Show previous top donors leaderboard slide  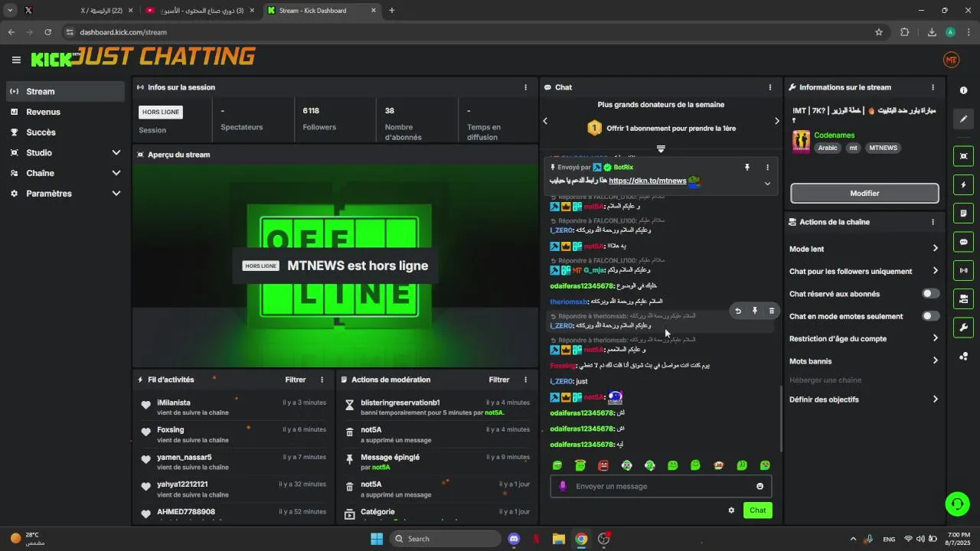pos(545,121)
